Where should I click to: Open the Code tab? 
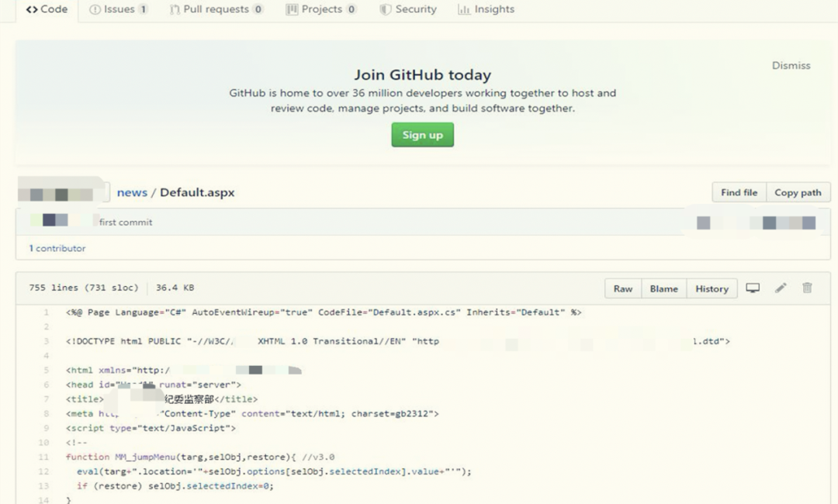pos(47,9)
